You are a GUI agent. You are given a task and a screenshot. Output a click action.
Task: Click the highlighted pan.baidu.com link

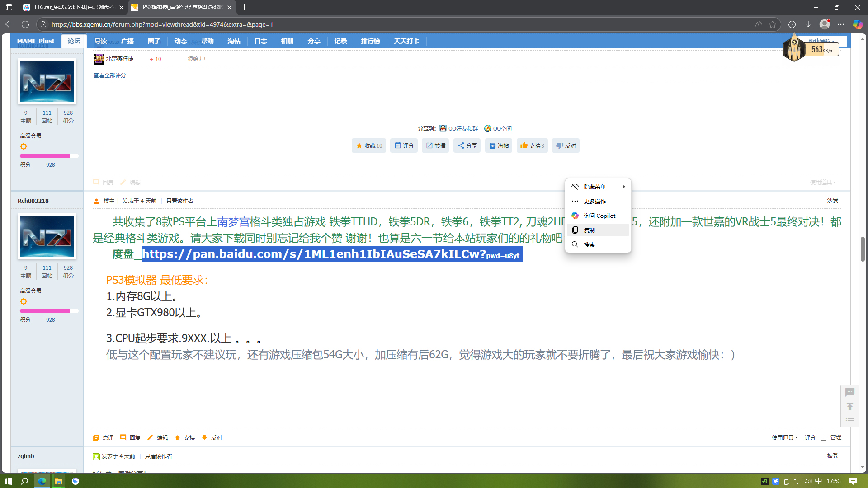click(x=332, y=254)
